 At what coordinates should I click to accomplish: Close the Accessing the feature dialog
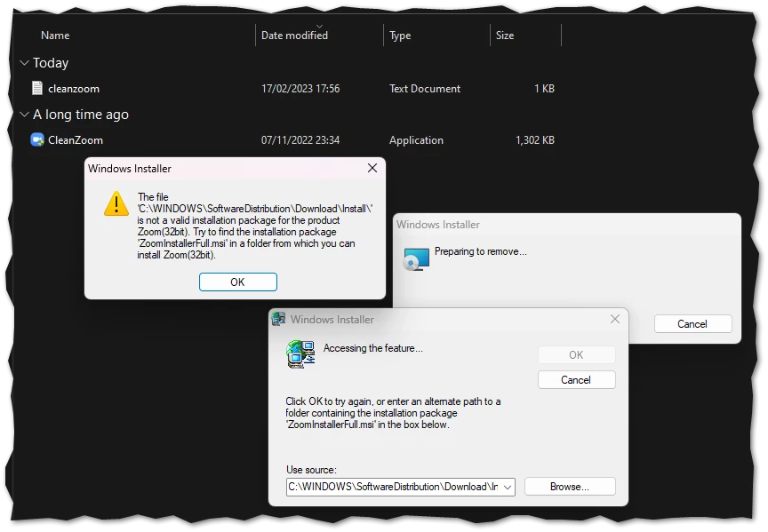coord(615,319)
